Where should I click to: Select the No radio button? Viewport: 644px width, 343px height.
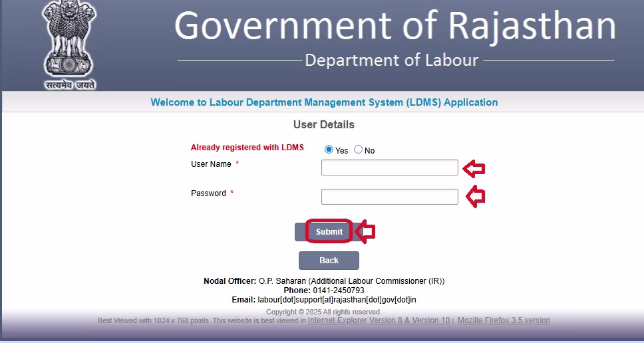click(x=358, y=150)
